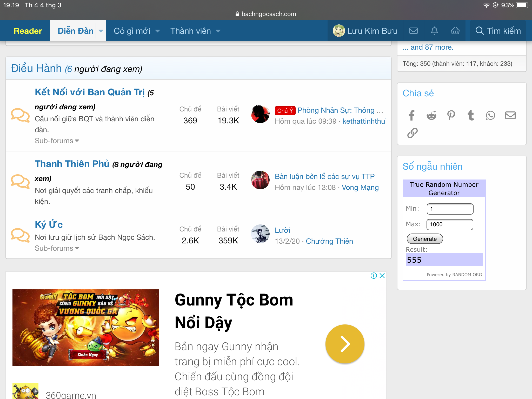Click the notifications bell icon

pos(434,31)
